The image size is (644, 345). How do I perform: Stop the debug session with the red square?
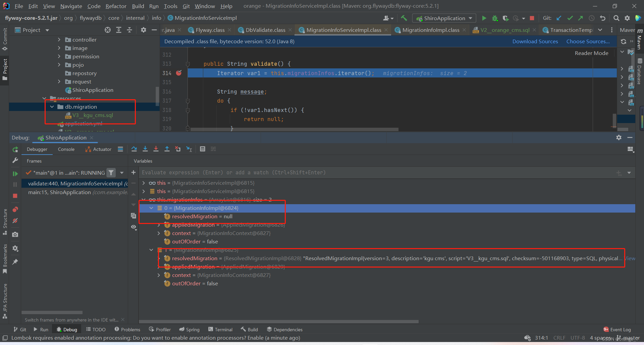pos(15,196)
